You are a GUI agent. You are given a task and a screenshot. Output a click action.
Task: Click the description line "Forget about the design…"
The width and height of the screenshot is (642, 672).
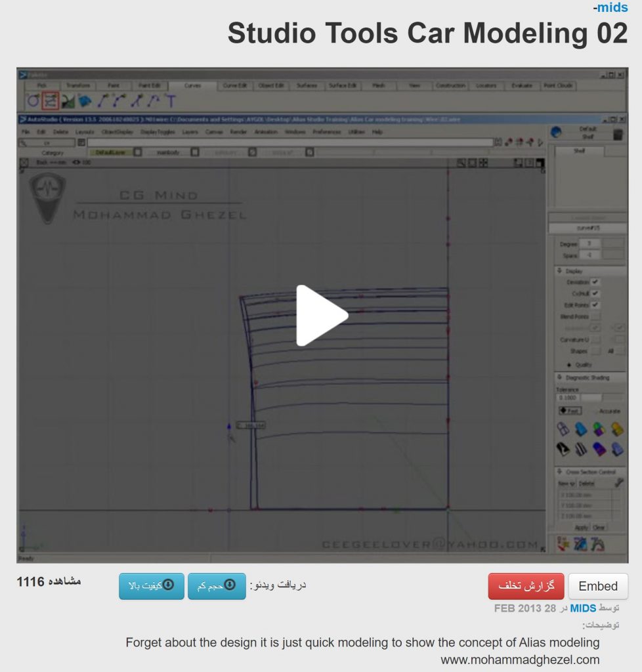(362, 642)
